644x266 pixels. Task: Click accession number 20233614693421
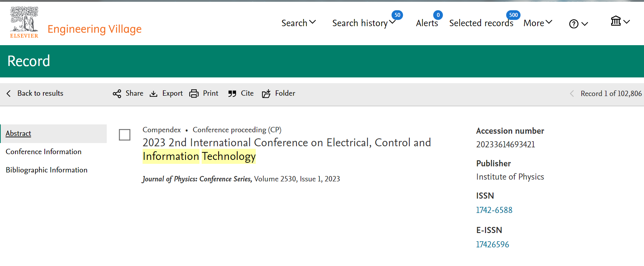pos(506,144)
